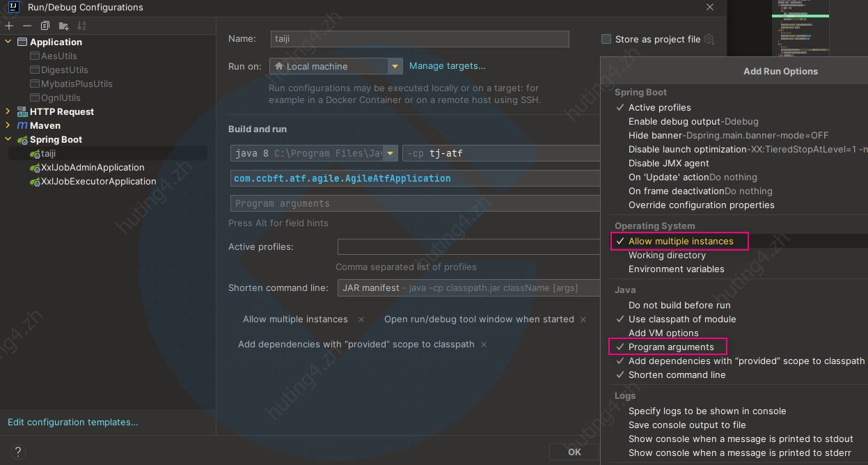Viewport: 868px width, 465px height.
Task: Open the Help question mark icon
Action: click(x=18, y=451)
